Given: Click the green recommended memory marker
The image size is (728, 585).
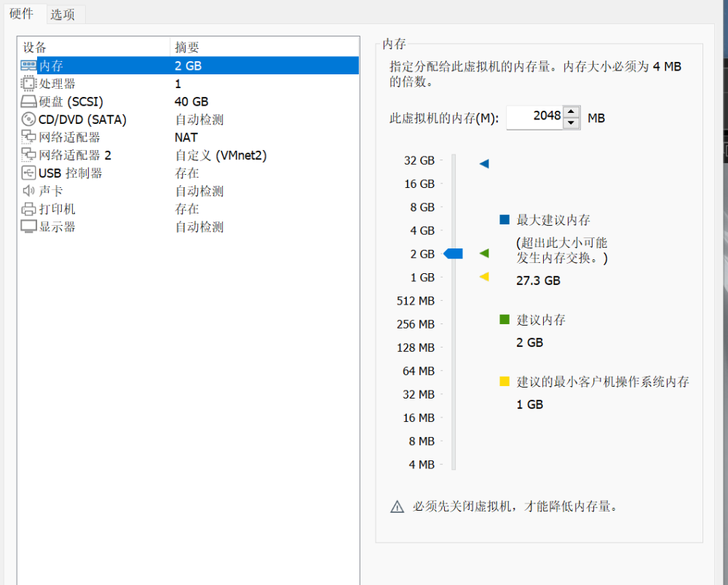Looking at the screenshot, I should [484, 254].
